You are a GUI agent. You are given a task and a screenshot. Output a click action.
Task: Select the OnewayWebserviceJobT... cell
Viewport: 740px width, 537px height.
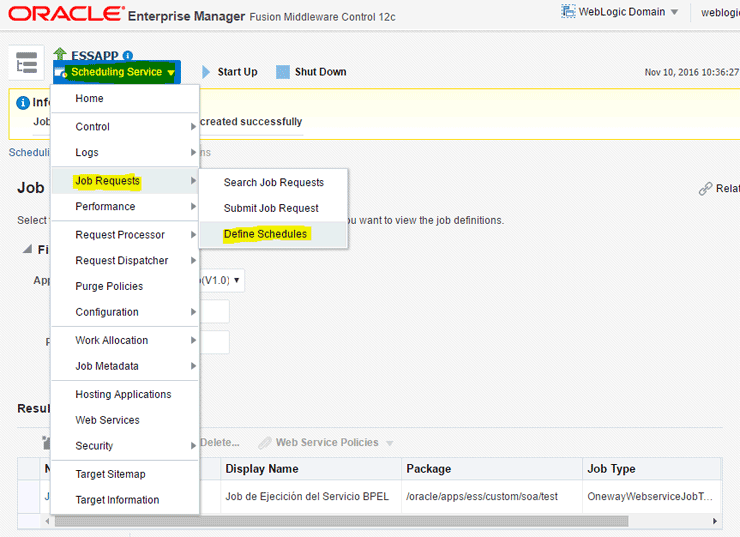(x=652, y=496)
